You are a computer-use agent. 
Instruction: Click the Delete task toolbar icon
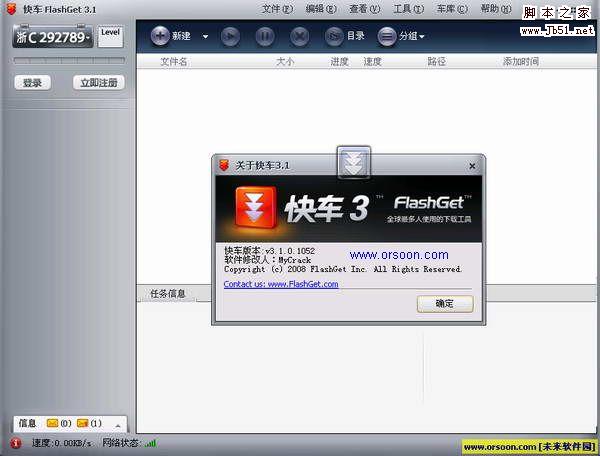299,36
